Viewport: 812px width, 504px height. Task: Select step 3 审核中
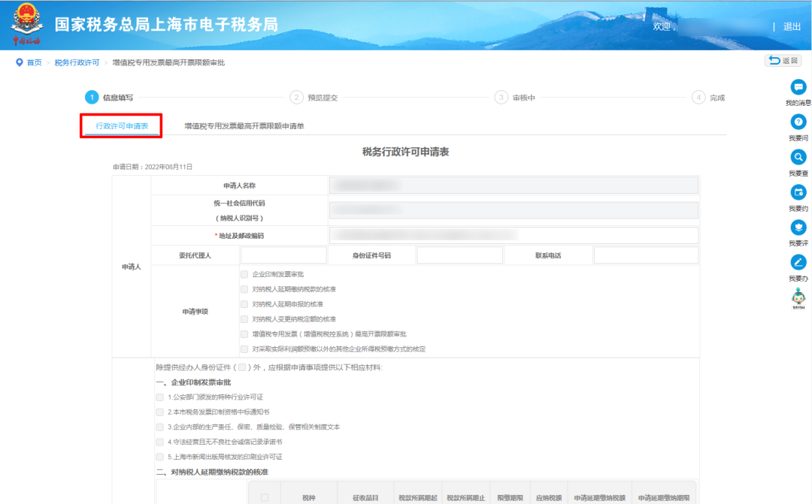515,98
